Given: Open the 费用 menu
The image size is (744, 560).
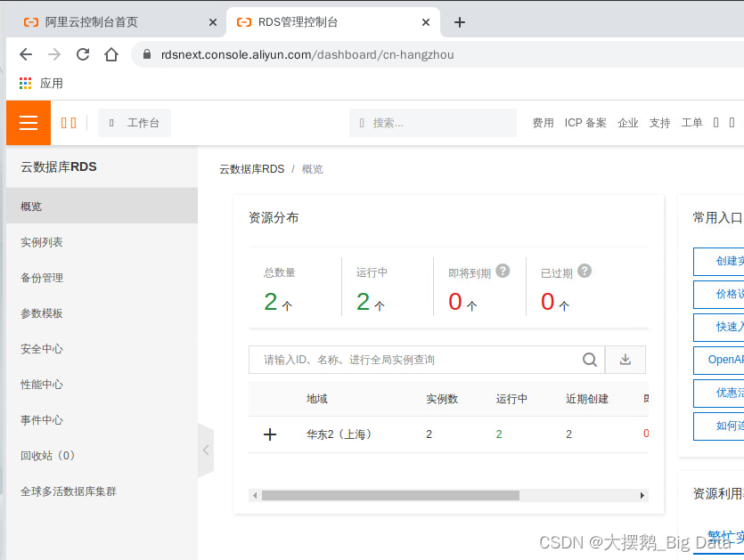Looking at the screenshot, I should pos(543,123).
